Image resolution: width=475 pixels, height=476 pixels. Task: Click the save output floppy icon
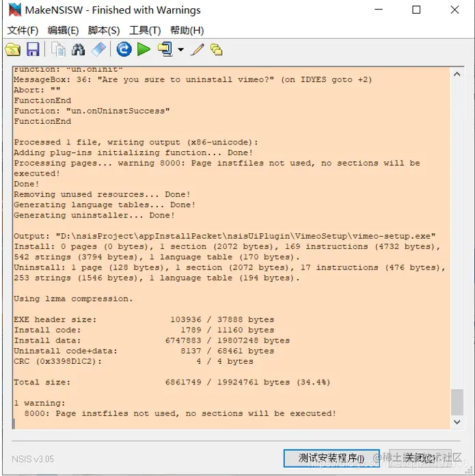click(x=33, y=49)
